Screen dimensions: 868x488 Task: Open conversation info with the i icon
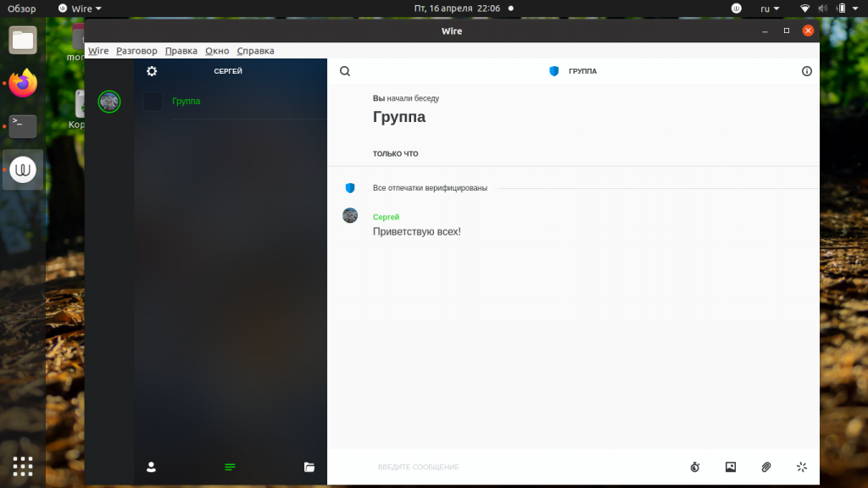[806, 71]
